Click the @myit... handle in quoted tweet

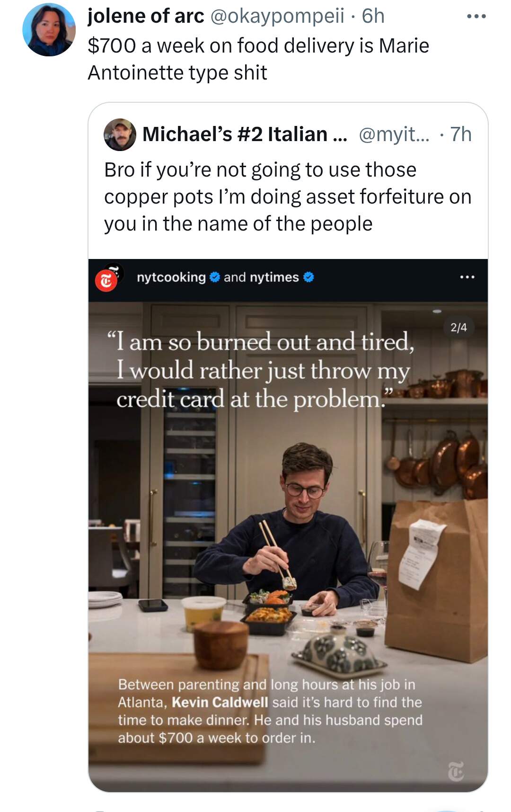point(395,134)
